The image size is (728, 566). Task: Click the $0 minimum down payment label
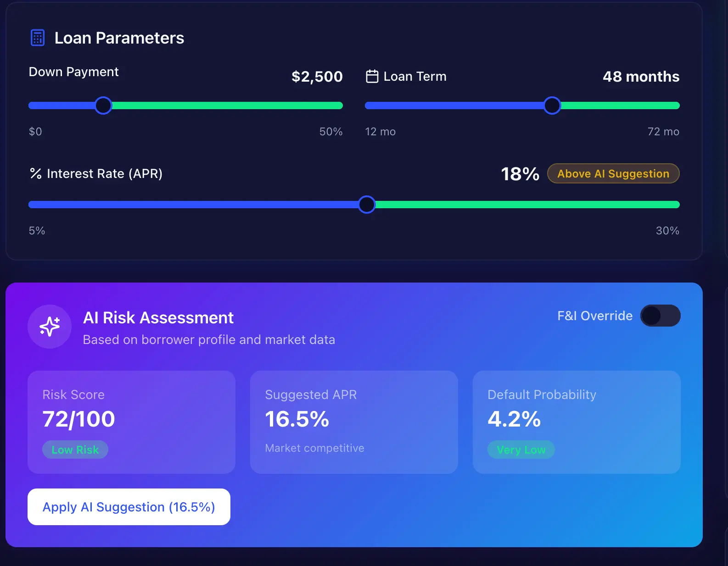(35, 132)
